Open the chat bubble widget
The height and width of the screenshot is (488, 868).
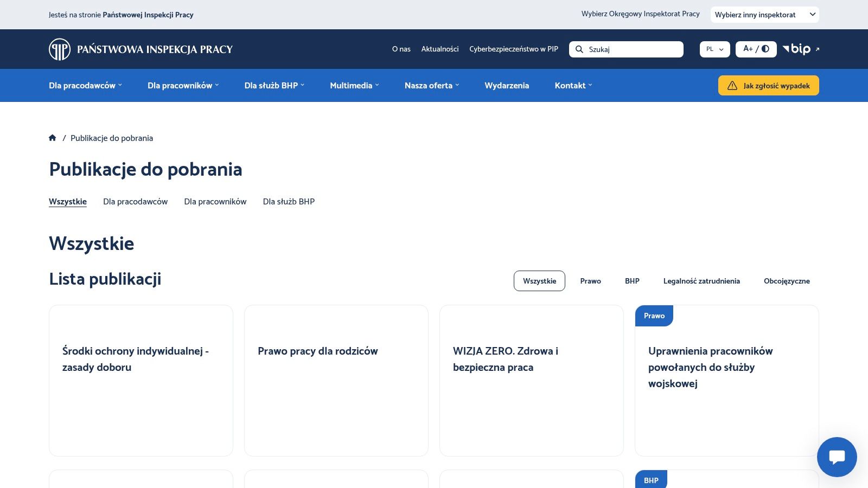pyautogui.click(x=837, y=457)
